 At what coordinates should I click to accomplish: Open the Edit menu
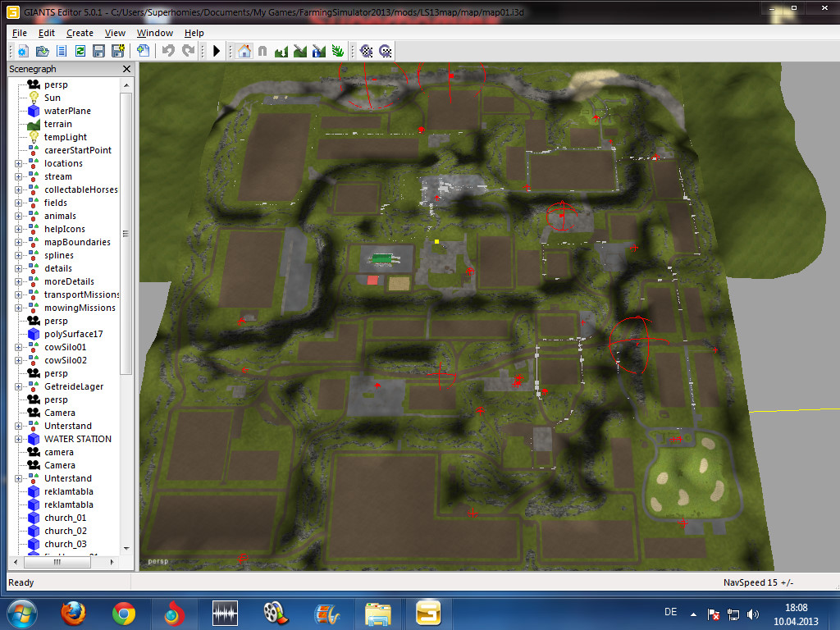click(x=47, y=33)
